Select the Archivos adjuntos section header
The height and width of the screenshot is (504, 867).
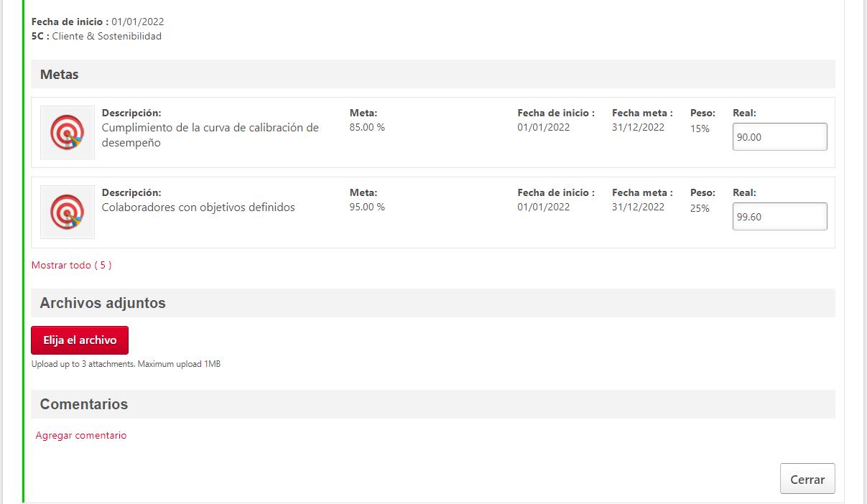(103, 303)
